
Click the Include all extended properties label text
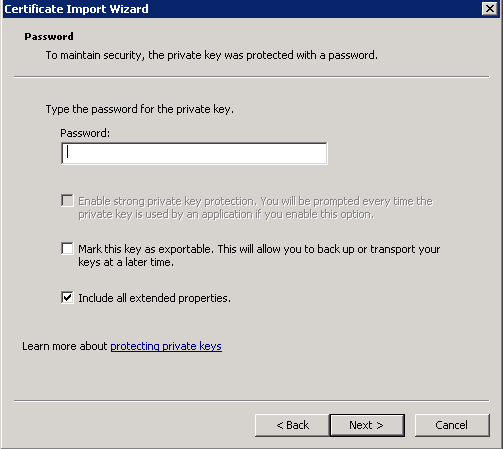click(154, 298)
